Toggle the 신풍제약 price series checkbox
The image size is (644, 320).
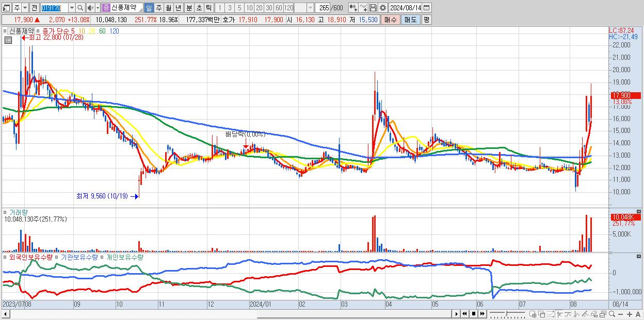pos(6,31)
